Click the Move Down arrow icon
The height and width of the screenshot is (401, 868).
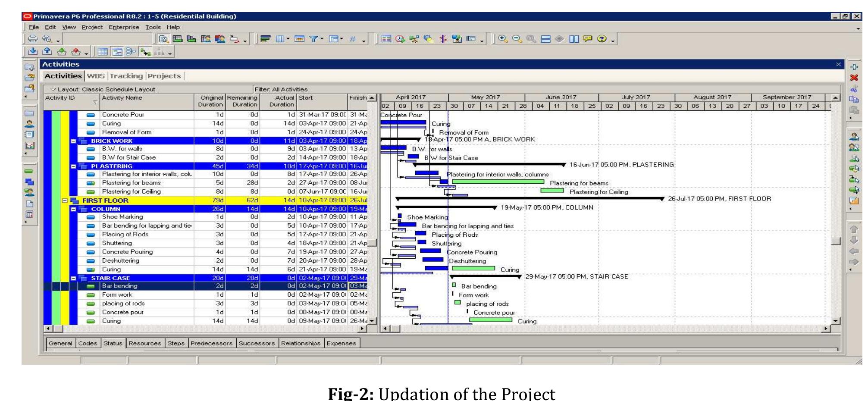click(854, 240)
